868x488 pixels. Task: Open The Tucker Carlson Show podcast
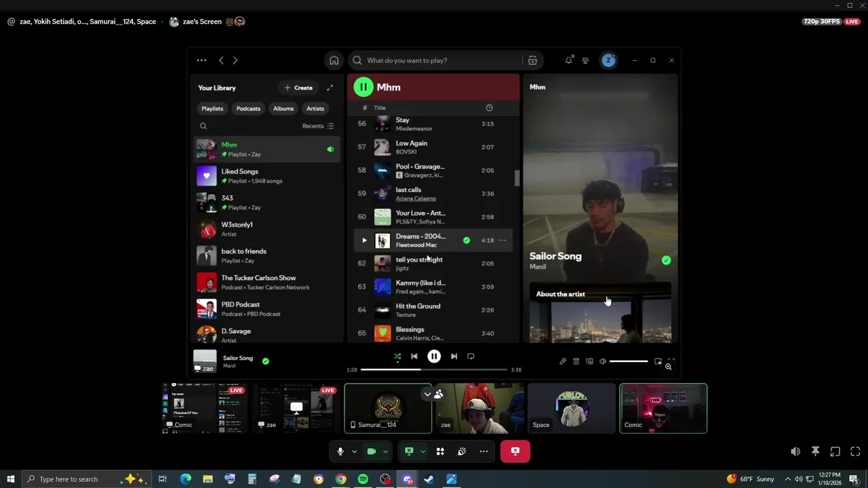click(x=267, y=283)
